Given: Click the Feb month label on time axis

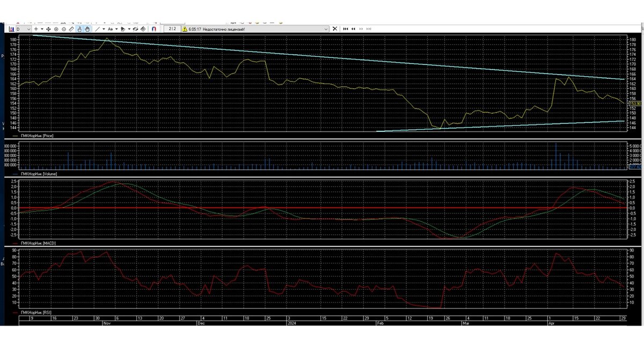Looking at the screenshot, I should [x=380, y=323].
